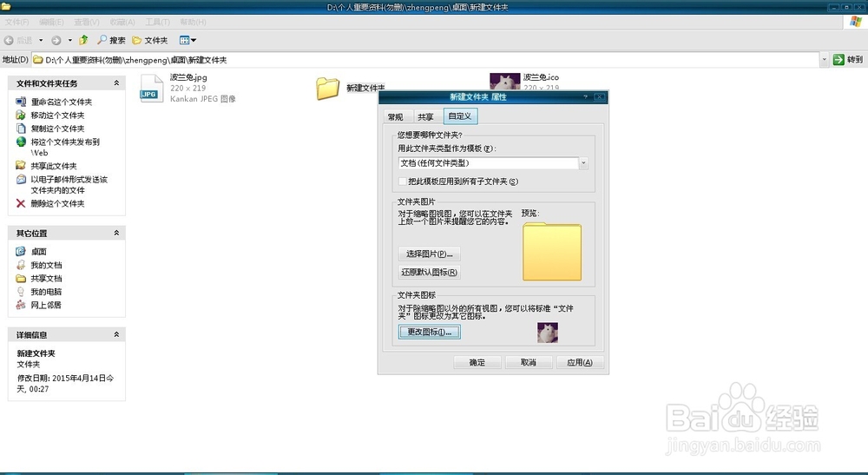
Task: Open the 编辑(E) menu
Action: (x=51, y=23)
